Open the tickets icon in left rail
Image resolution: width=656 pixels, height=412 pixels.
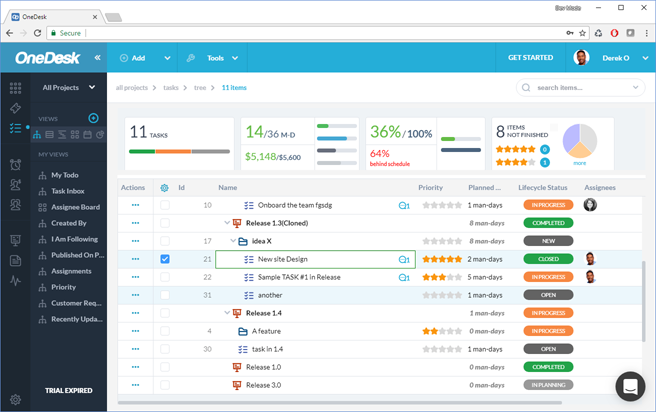pyautogui.click(x=15, y=108)
